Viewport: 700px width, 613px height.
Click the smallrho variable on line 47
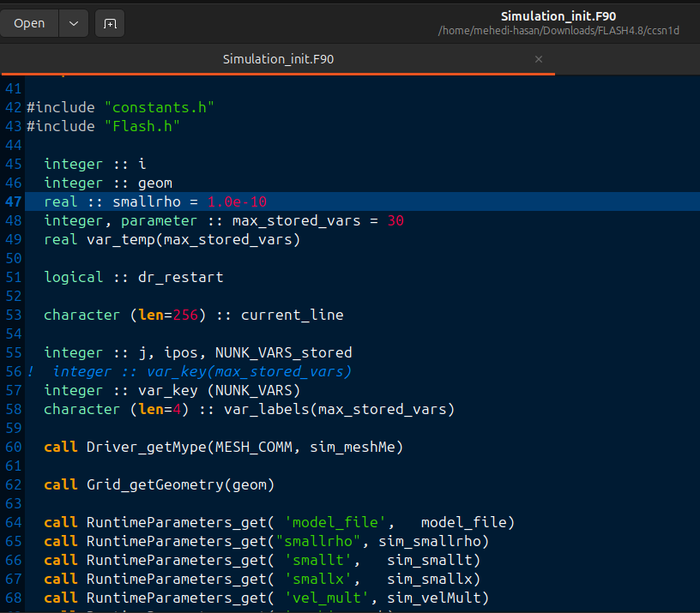point(147,201)
